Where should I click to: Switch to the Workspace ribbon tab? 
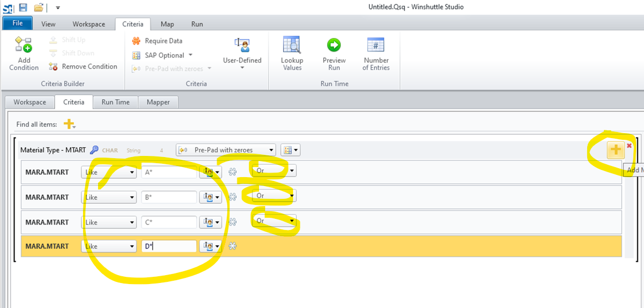coord(89,25)
